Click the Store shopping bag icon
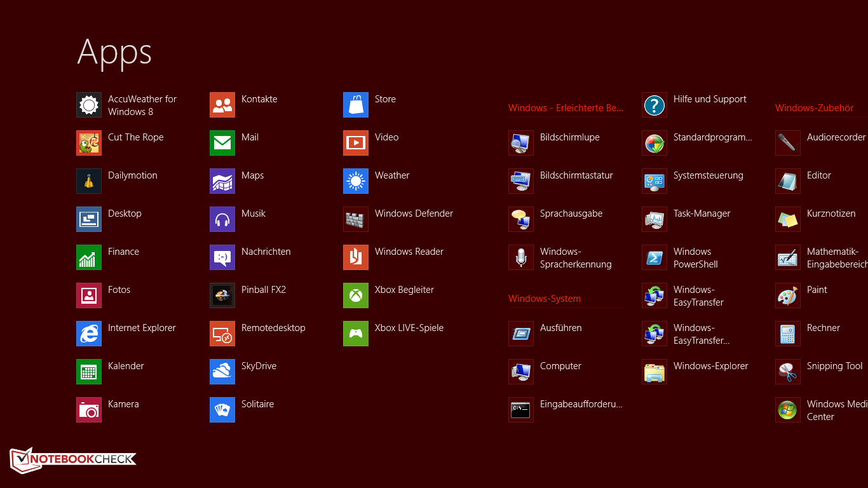868x488 pixels. coord(356,105)
